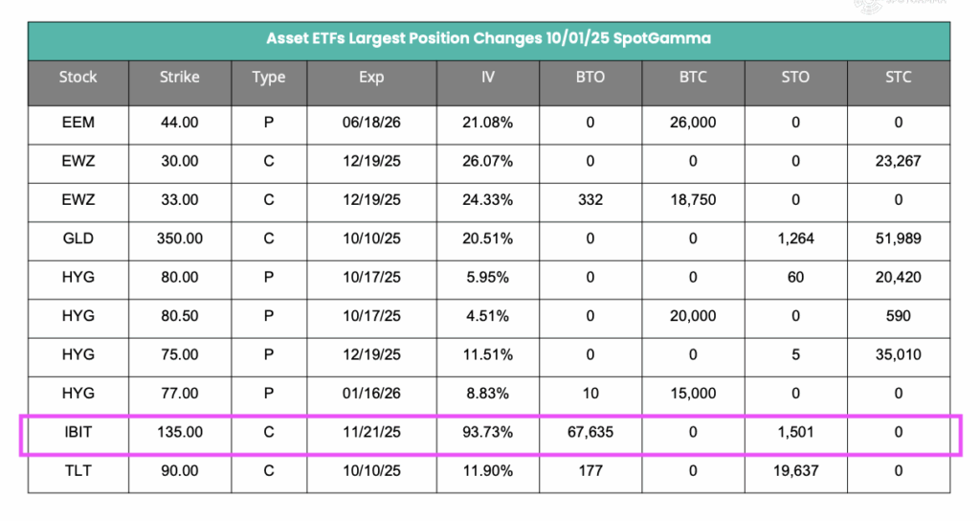Click the BTO column header
This screenshot has height=521, width=980.
[590, 77]
